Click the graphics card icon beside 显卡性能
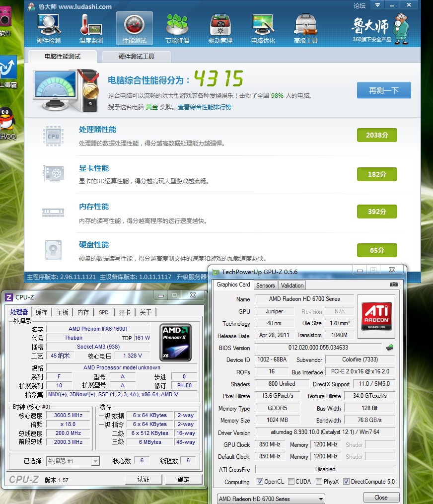Screen dimensions: 433x504 54,174
